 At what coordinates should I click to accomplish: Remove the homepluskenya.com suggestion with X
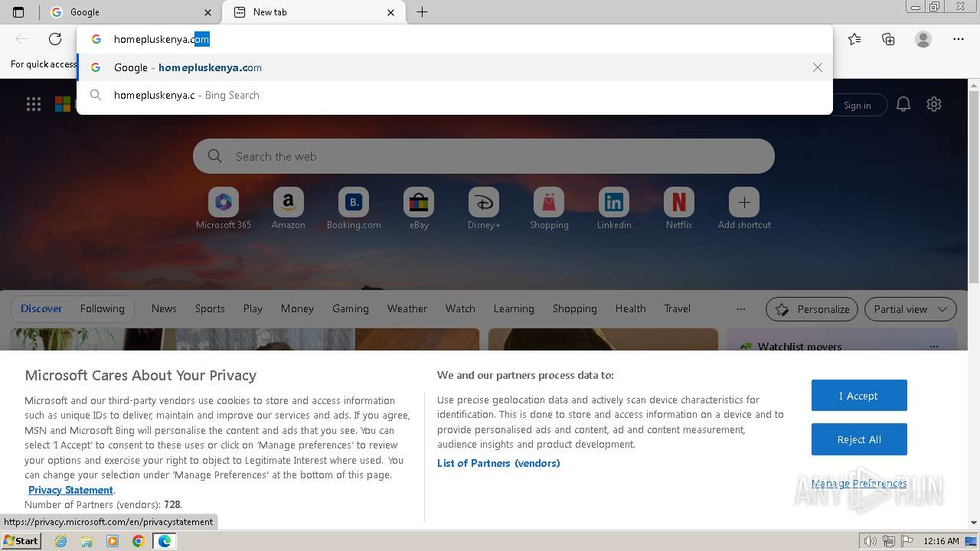click(x=818, y=67)
